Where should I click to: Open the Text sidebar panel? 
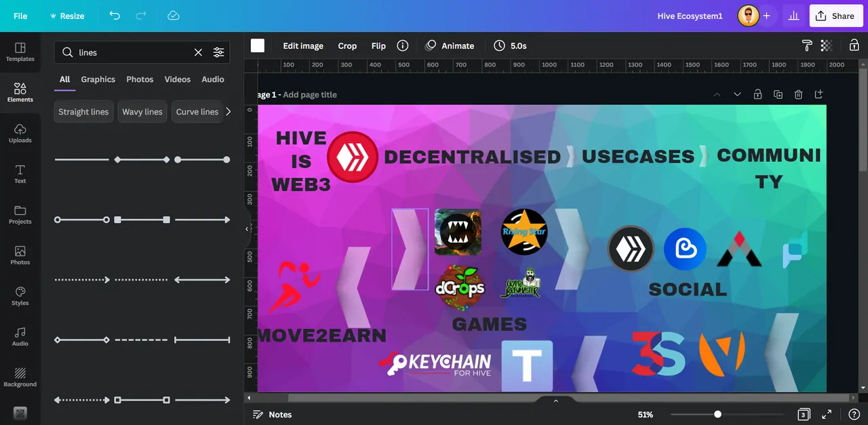coord(20,174)
